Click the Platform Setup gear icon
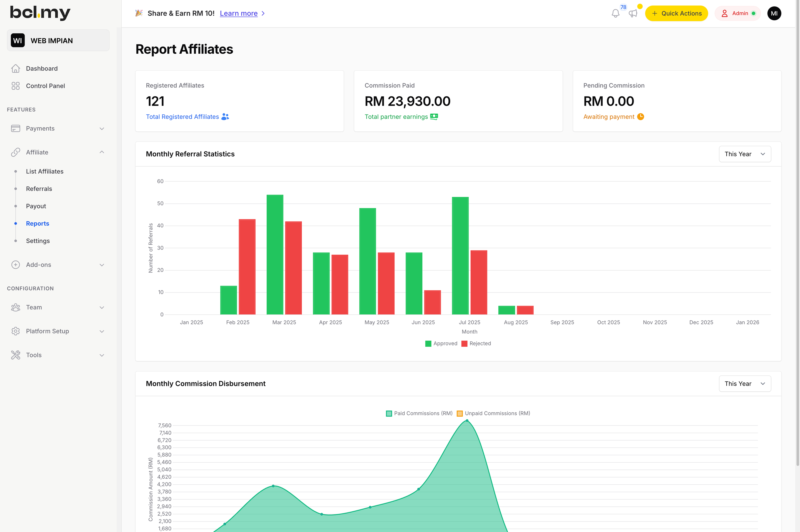This screenshot has height=532, width=800. pos(16,331)
